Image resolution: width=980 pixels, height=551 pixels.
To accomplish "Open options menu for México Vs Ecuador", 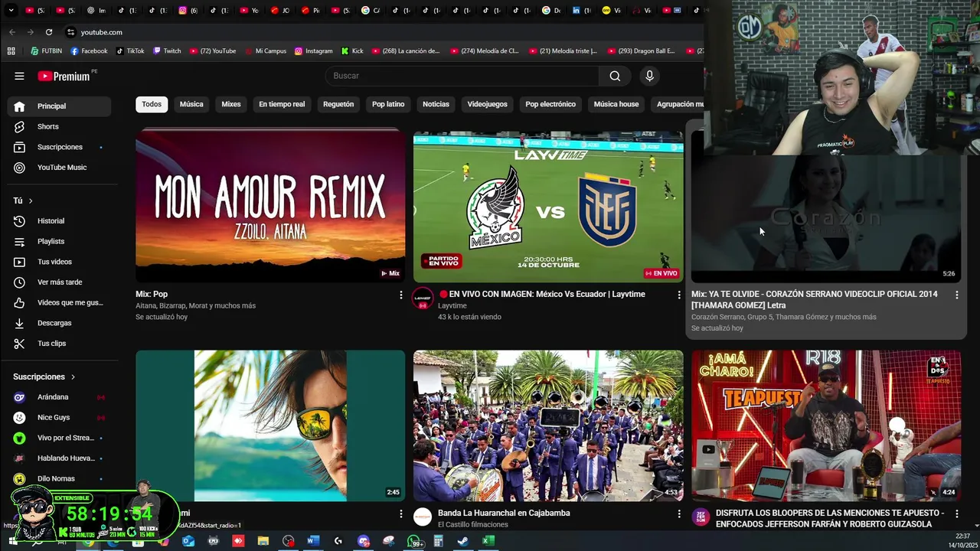I will (678, 295).
